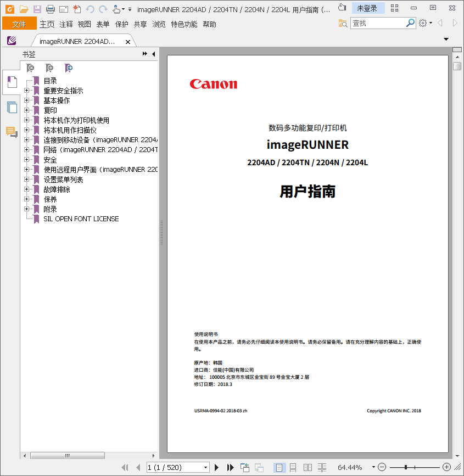The image size is (464, 476).
Task: Open the pages thumbnail panel icon
Action: click(x=12, y=107)
